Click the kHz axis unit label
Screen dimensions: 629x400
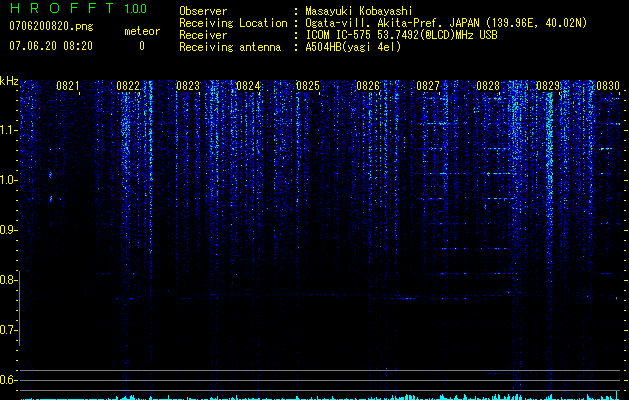[x=9, y=81]
